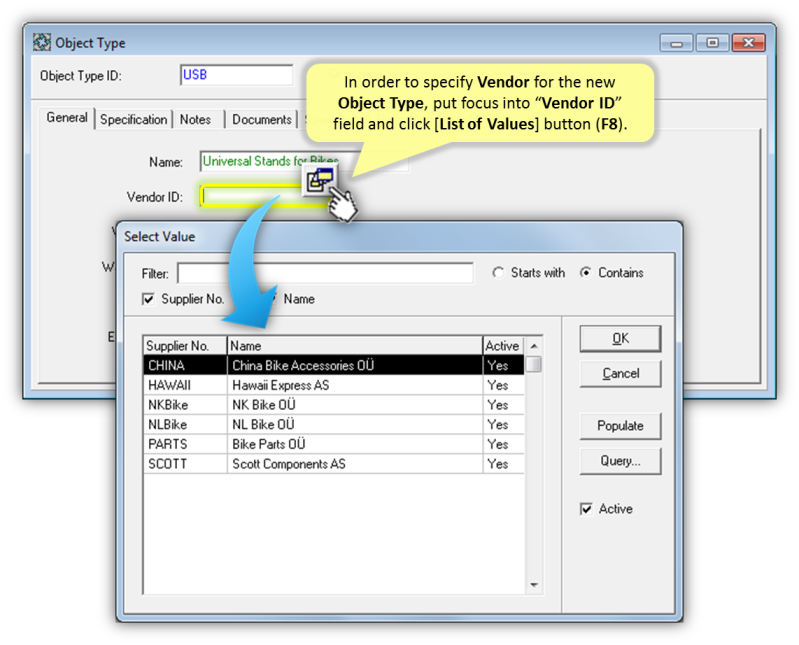Maximize the Object Type window
The image size is (799, 645).
point(712,43)
